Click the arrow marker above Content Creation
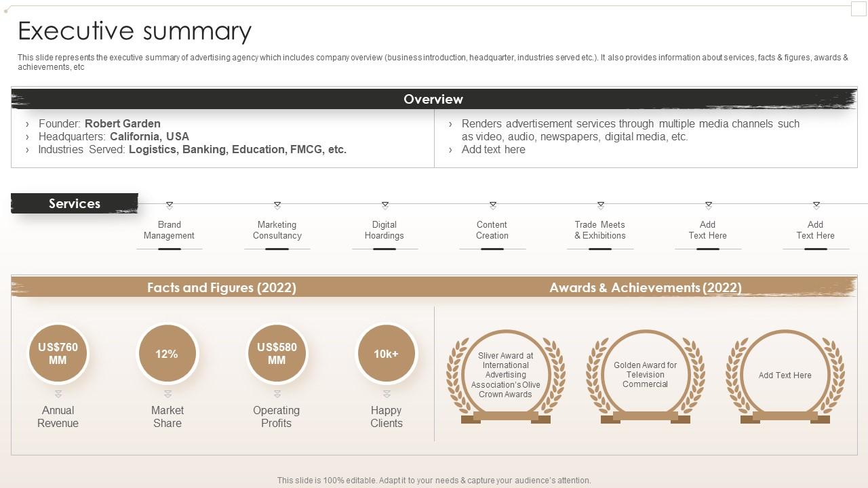This screenshot has width=868, height=488. tap(493, 205)
